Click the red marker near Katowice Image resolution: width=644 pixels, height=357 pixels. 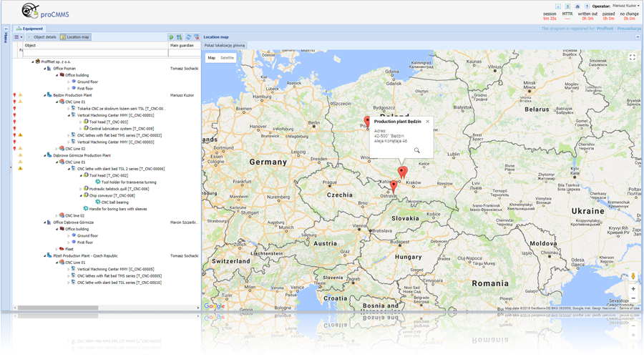(x=402, y=173)
